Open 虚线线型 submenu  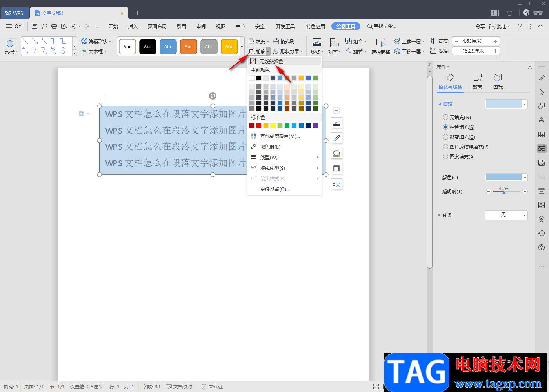pyautogui.click(x=284, y=168)
